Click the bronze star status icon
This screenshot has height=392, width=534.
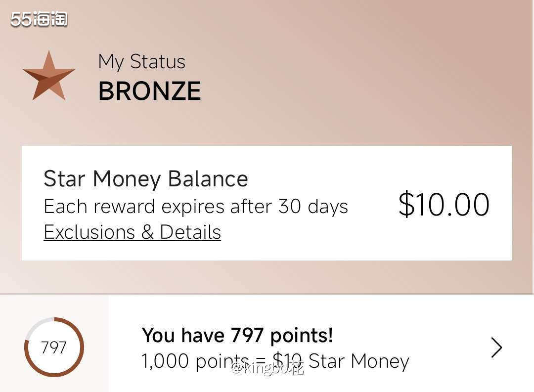pyautogui.click(x=48, y=76)
